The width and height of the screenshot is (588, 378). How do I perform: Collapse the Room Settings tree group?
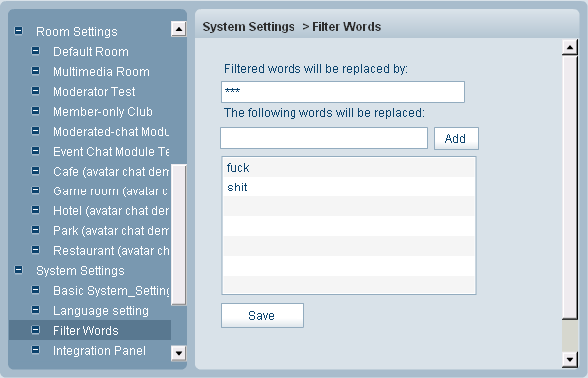click(x=18, y=31)
